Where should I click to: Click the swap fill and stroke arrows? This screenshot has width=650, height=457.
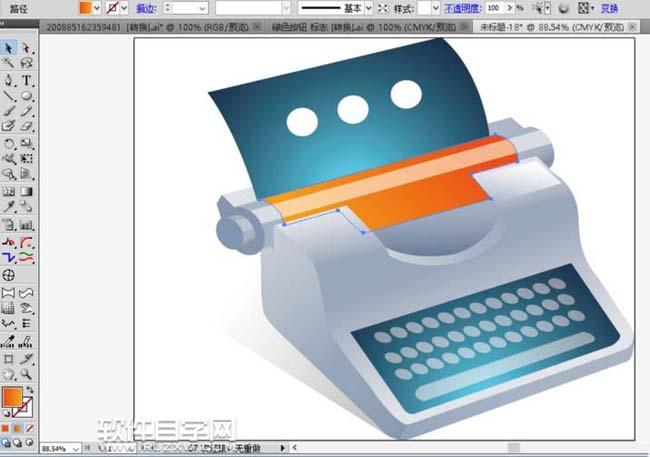pos(29,390)
